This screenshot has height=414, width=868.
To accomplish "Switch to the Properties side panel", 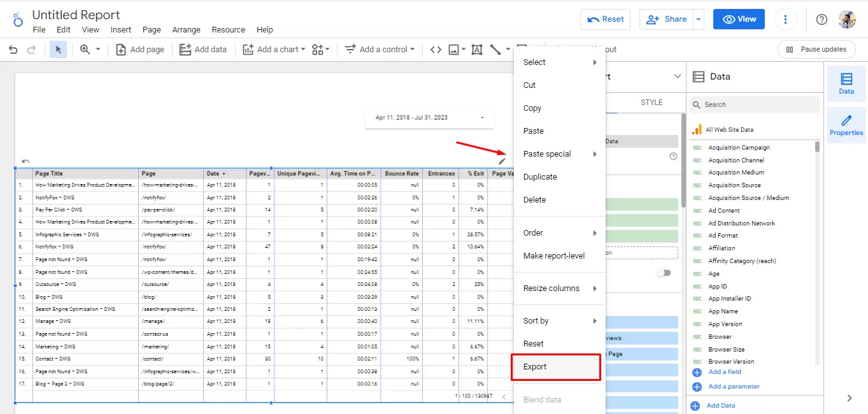I will coord(846,125).
